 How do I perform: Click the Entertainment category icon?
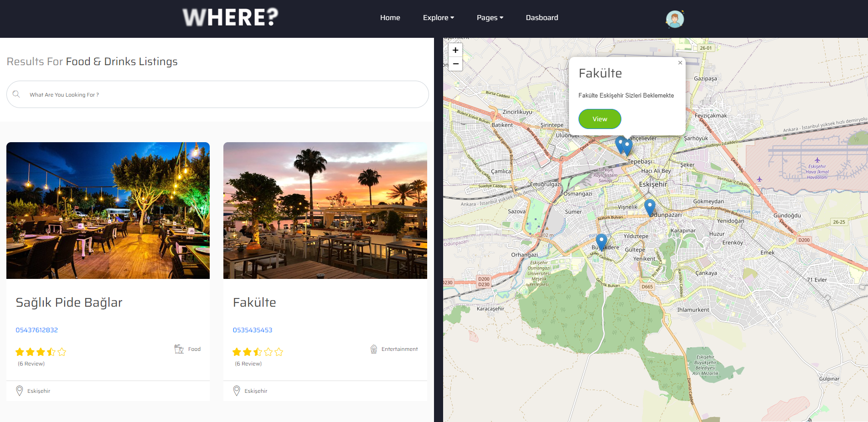(x=374, y=349)
